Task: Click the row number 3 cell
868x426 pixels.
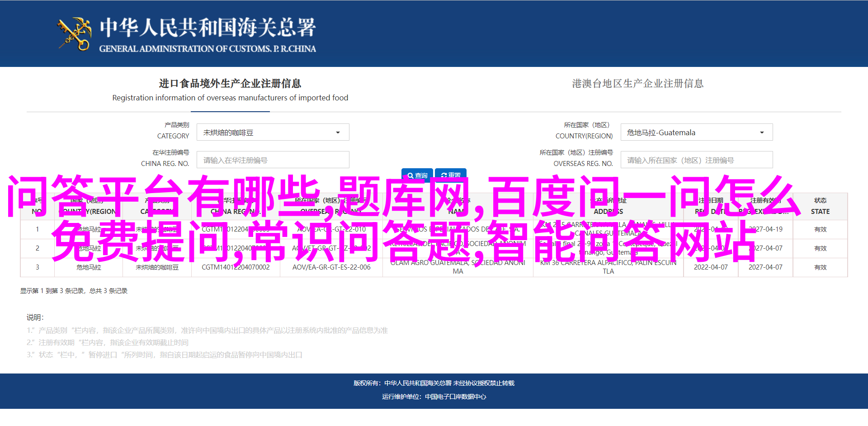Action: point(38,267)
